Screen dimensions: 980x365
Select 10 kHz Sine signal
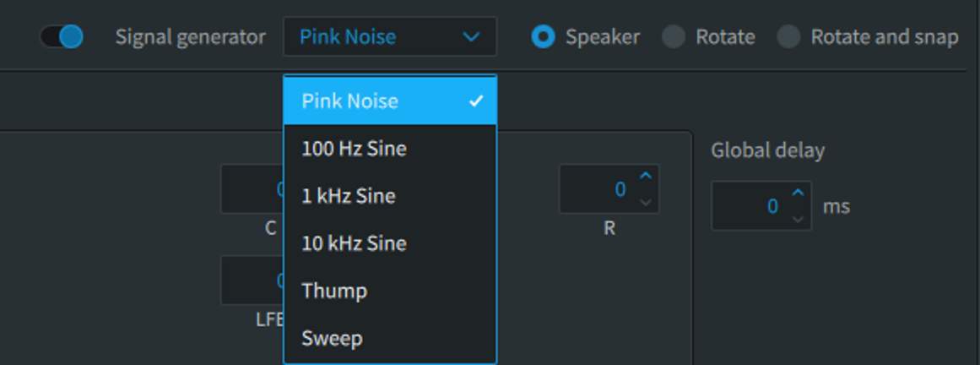389,243
